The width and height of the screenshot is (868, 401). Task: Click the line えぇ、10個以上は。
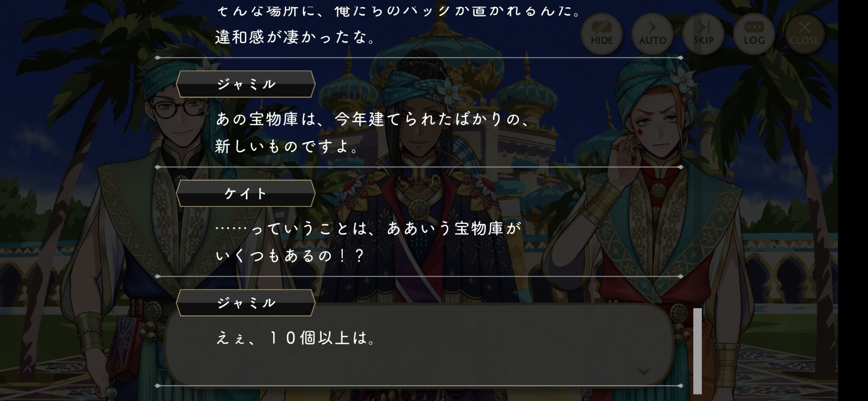point(296,338)
